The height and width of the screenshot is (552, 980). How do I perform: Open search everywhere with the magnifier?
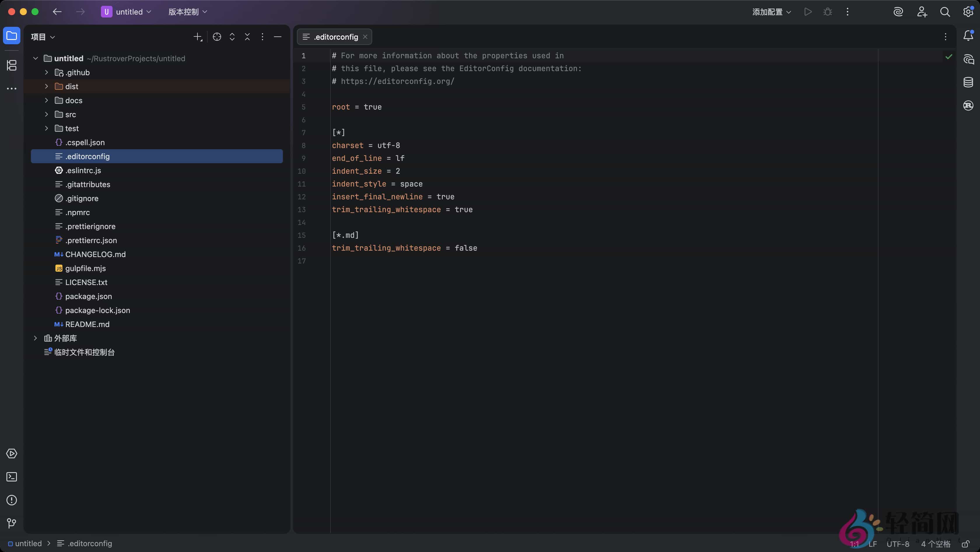point(945,12)
